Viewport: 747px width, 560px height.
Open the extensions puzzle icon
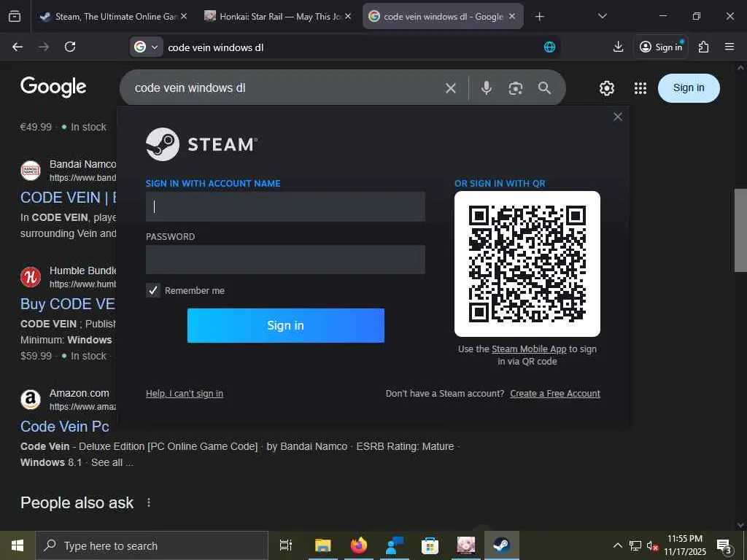(x=703, y=47)
